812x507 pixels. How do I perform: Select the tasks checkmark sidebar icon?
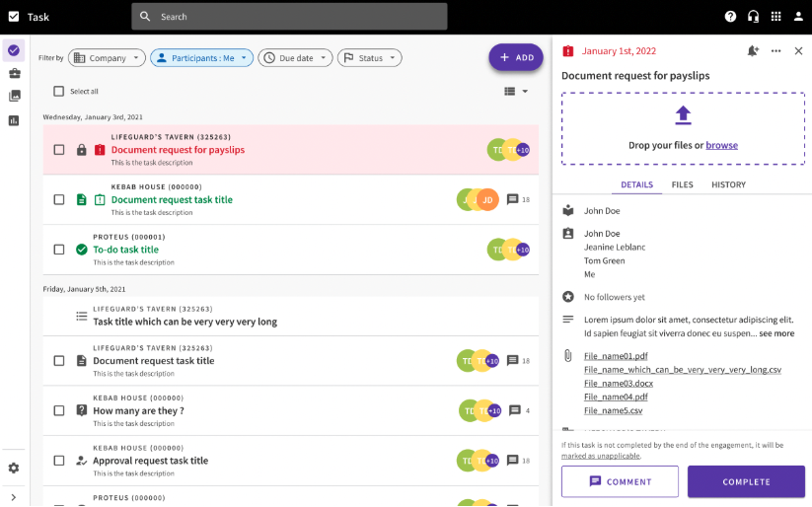click(14, 50)
